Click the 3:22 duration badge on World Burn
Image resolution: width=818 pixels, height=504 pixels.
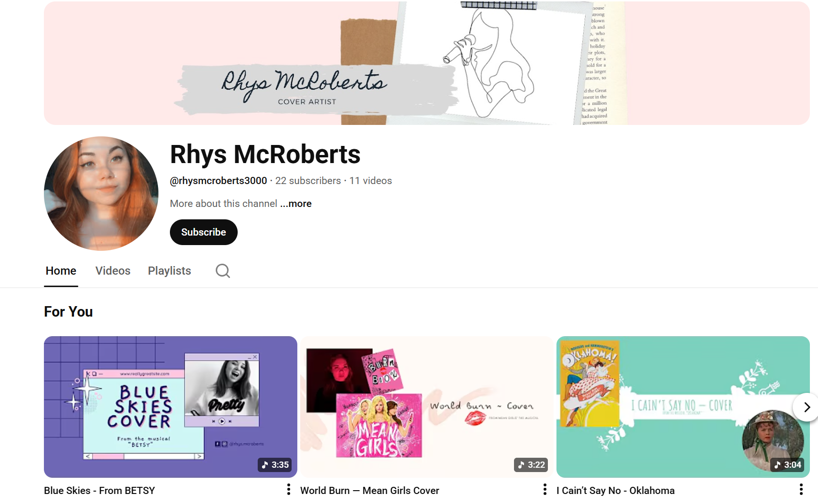pyautogui.click(x=531, y=465)
